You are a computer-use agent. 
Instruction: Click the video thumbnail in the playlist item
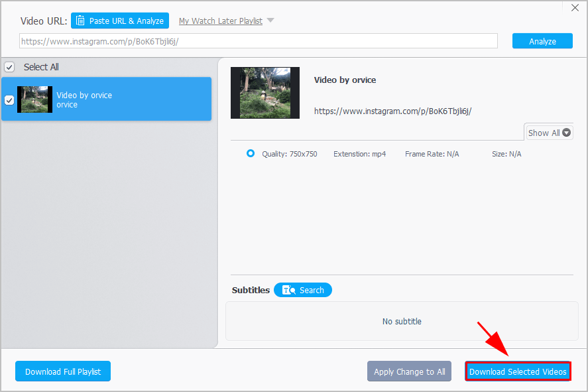click(x=34, y=99)
